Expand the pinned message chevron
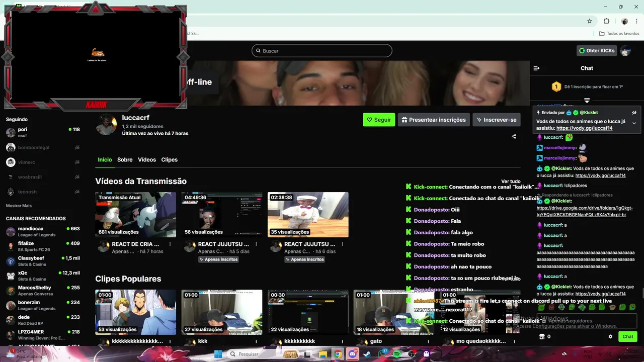This screenshot has height=362, width=644. 634,123
